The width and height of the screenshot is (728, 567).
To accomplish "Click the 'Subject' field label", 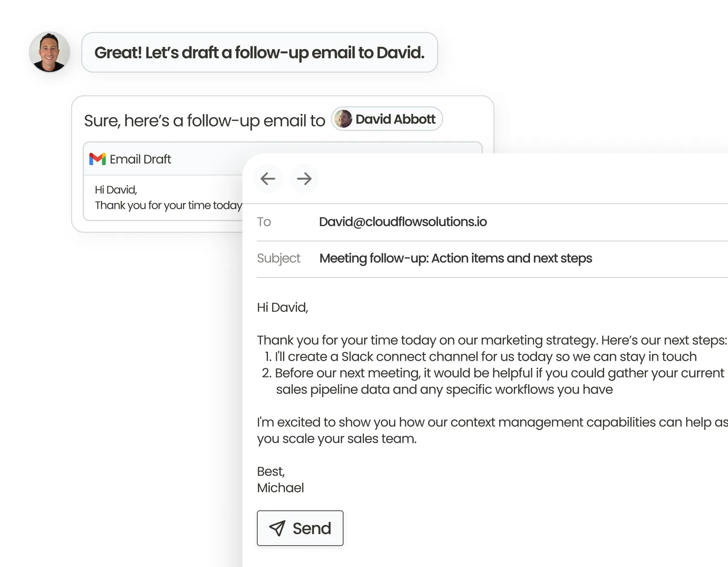I will (x=278, y=258).
